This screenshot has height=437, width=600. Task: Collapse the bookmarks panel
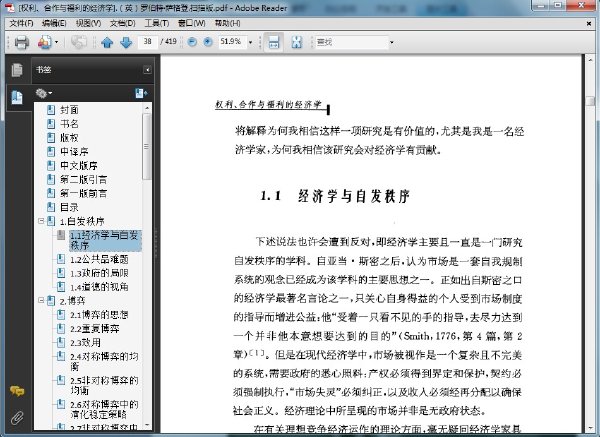pos(147,70)
